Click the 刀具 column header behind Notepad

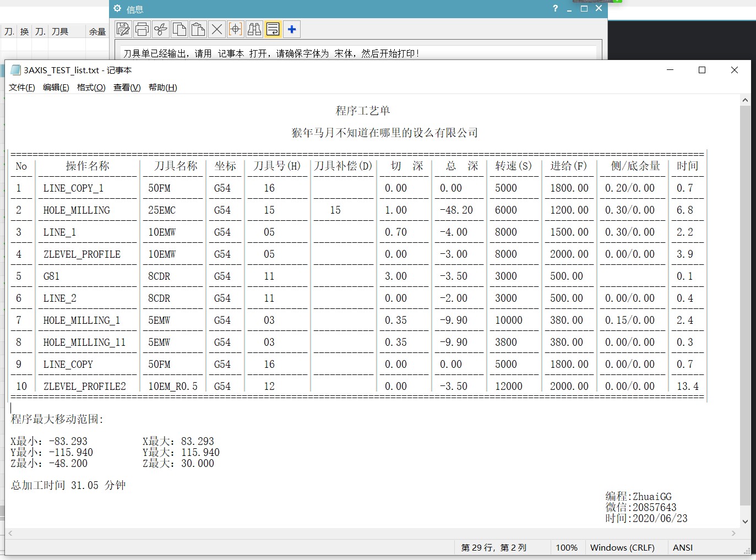(60, 31)
